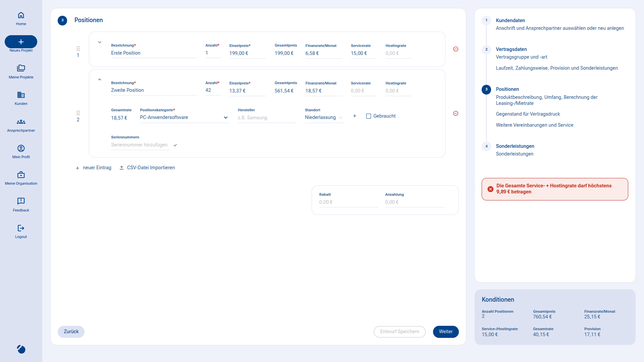The height and width of the screenshot is (362, 644).
Task: Open Gegenstand für Vertragsdruck substep
Action: point(528,114)
